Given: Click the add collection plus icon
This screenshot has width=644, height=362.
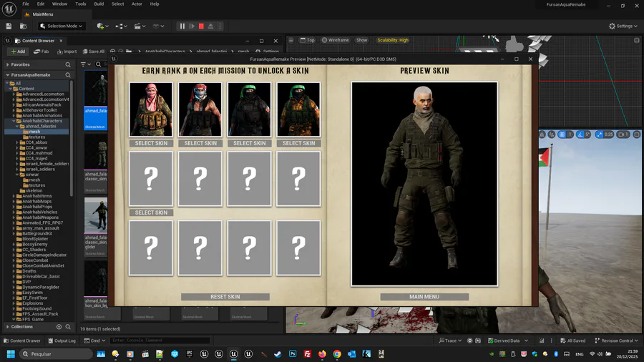Looking at the screenshot, I should pos(59,327).
